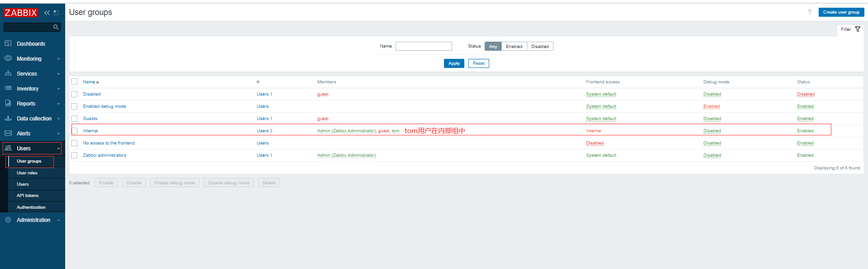Expand the Services menu chevron

pos(58,74)
